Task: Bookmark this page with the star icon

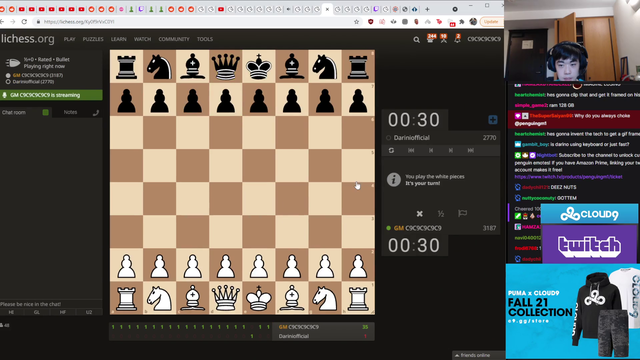Action: [x=356, y=22]
